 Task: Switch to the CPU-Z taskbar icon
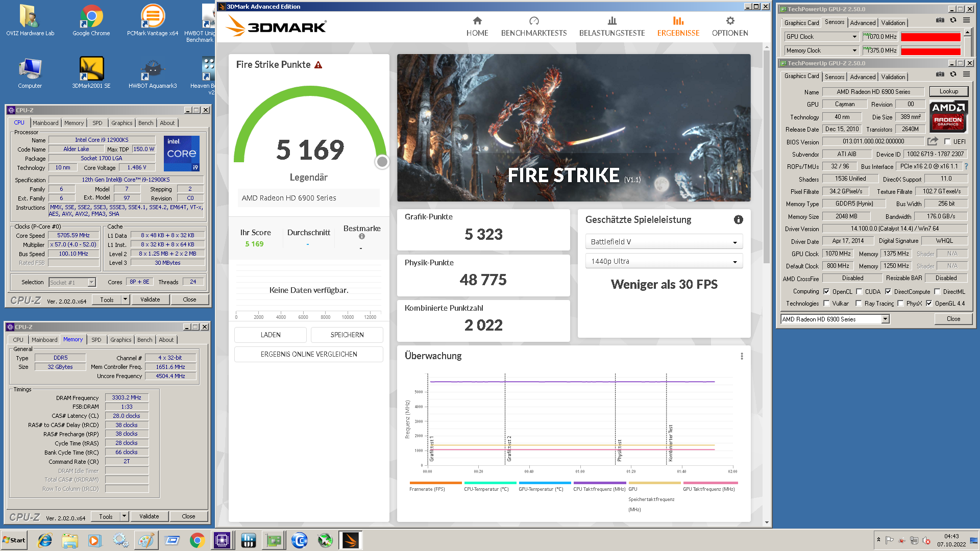click(x=223, y=540)
